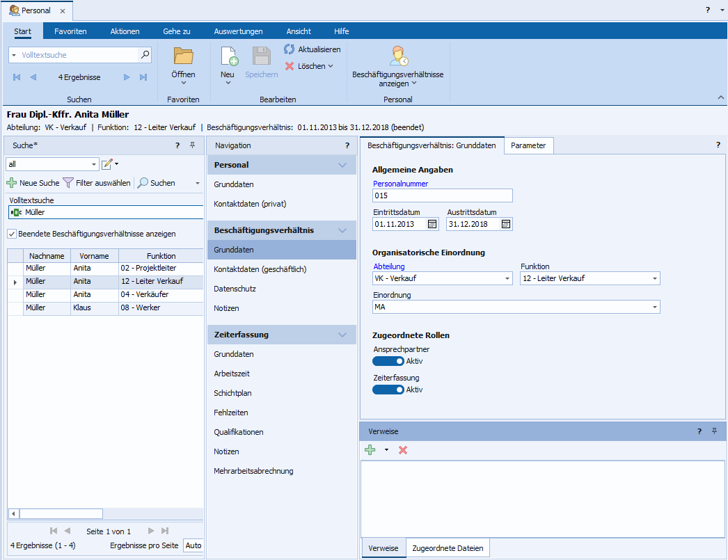Open calendar picker for Eintrittsdatum

[x=432, y=224]
